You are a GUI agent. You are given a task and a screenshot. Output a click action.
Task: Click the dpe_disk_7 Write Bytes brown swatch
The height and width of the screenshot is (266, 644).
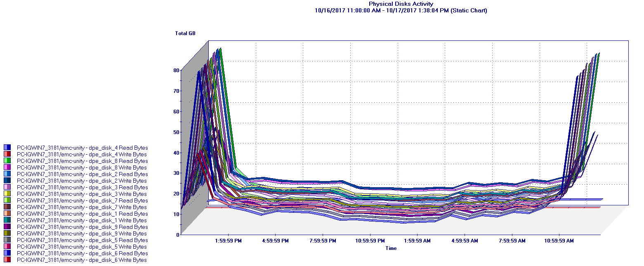7,207
